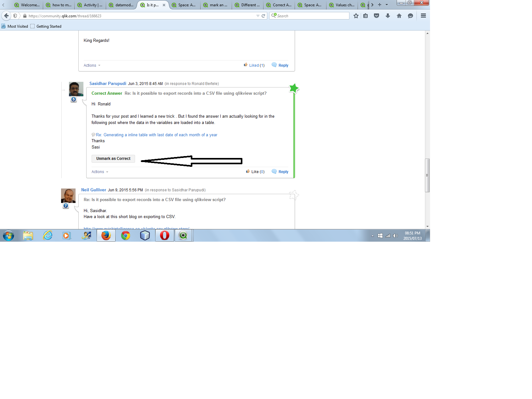Like Sasidhar Parupudi's correct answer
Viewport: 532px width, 399px height.
point(255,171)
